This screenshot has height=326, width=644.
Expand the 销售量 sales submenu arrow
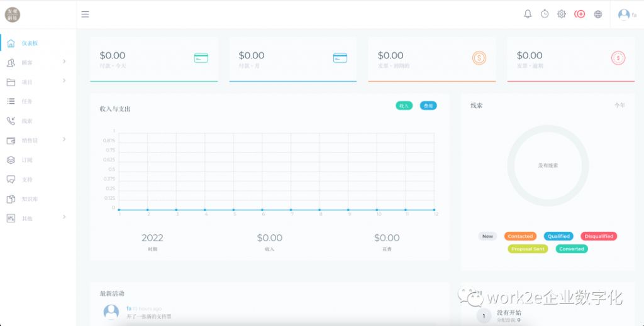click(x=64, y=139)
